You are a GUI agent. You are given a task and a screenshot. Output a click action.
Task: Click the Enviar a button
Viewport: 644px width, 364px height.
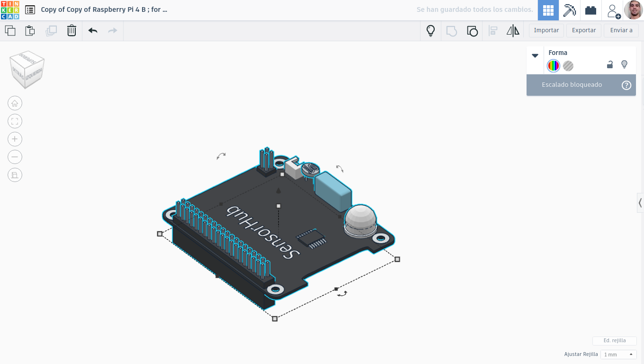(x=621, y=30)
